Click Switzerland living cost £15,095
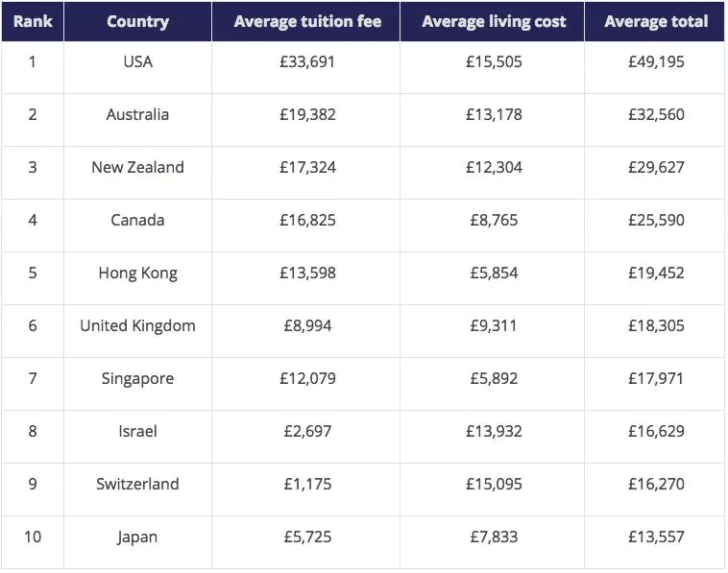The image size is (728, 573). tap(494, 485)
